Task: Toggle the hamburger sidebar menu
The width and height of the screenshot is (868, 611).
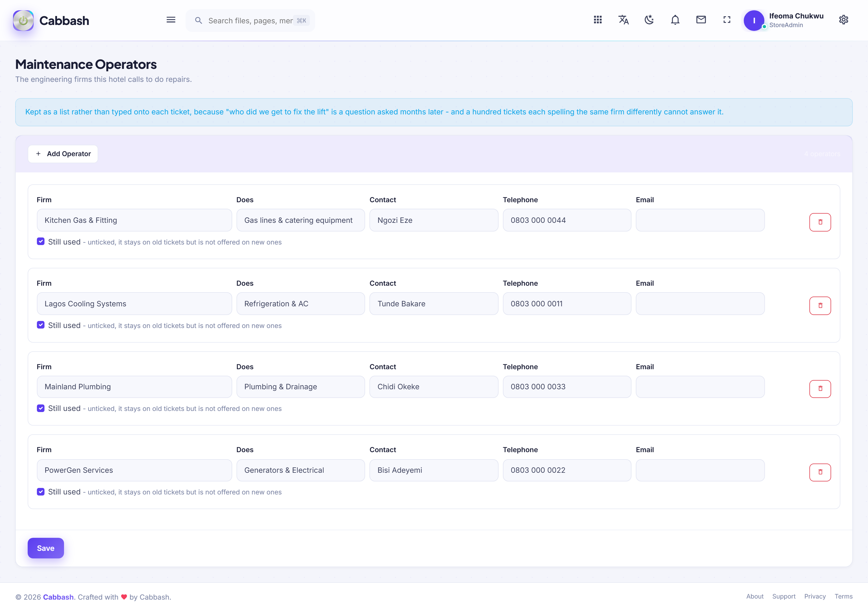Action: pyautogui.click(x=171, y=20)
